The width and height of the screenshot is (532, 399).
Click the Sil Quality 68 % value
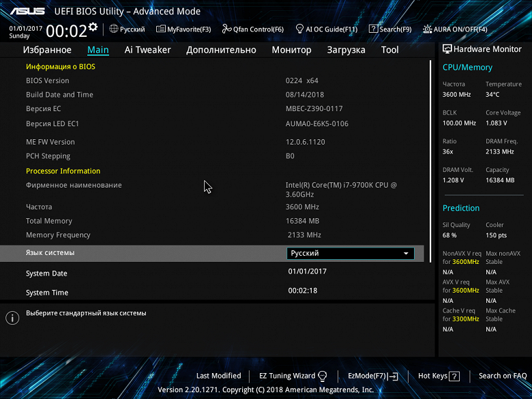point(449,235)
